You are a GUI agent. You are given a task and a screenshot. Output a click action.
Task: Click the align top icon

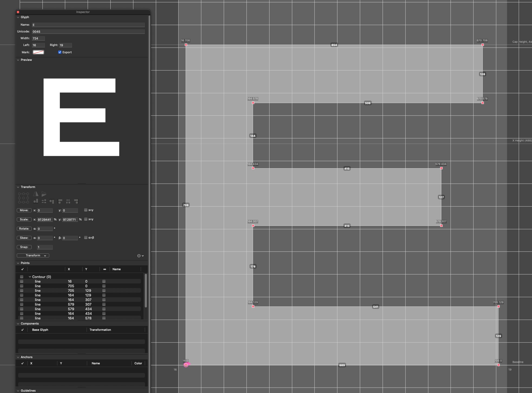(52, 201)
